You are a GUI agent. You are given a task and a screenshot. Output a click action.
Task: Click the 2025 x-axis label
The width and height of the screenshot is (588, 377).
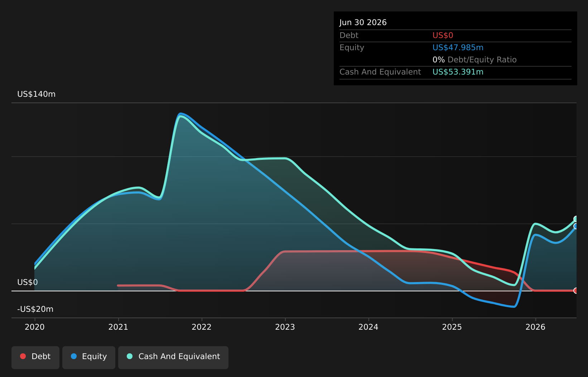452,327
